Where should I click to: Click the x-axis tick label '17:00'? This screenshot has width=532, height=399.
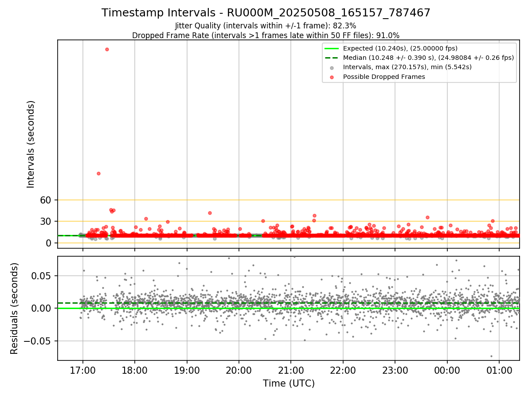pos(82,370)
